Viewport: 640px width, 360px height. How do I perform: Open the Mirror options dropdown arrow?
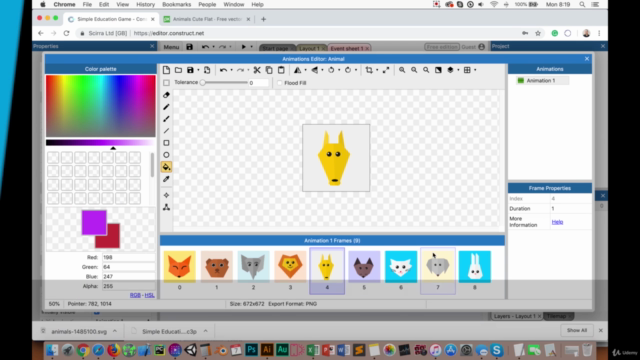305,70
